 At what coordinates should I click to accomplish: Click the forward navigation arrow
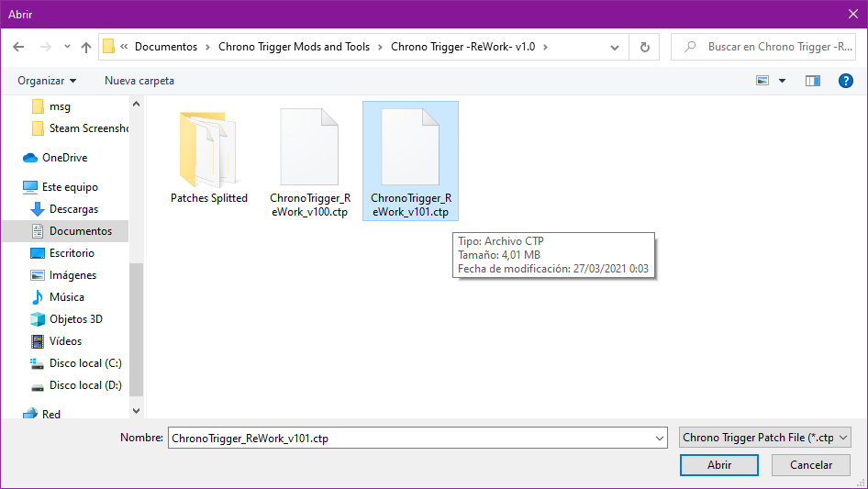[x=45, y=47]
